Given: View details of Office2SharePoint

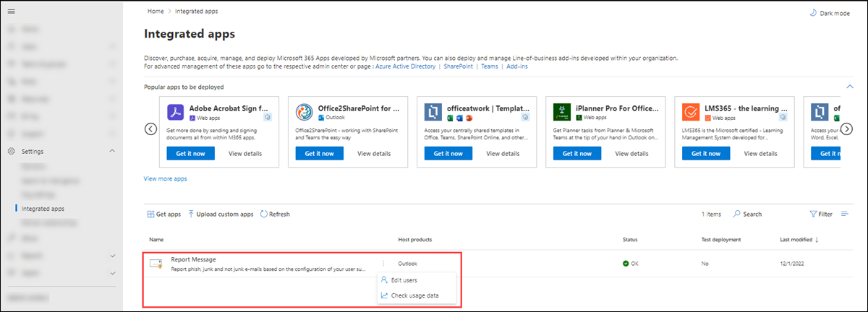Looking at the screenshot, I should (x=374, y=153).
